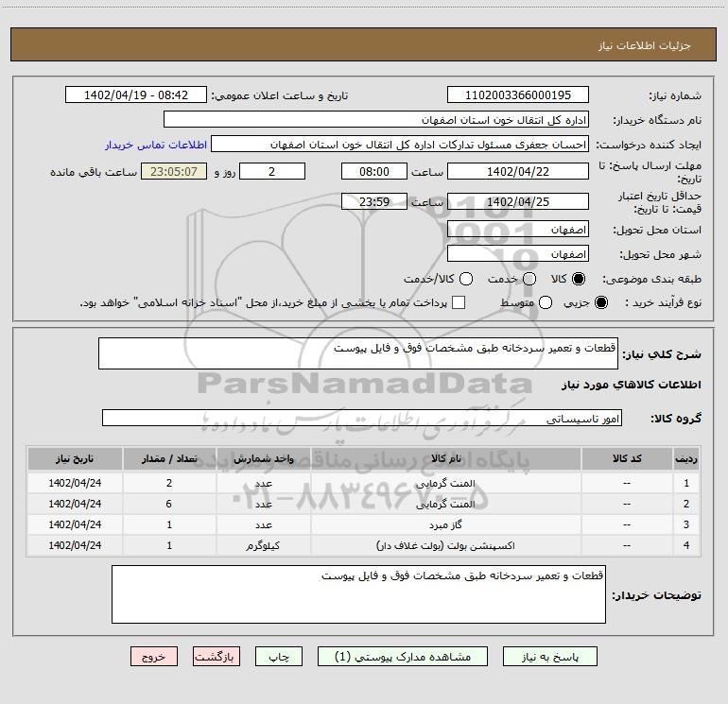Click row number 3 cell
Screen dimensions: 728x704
tap(686, 524)
